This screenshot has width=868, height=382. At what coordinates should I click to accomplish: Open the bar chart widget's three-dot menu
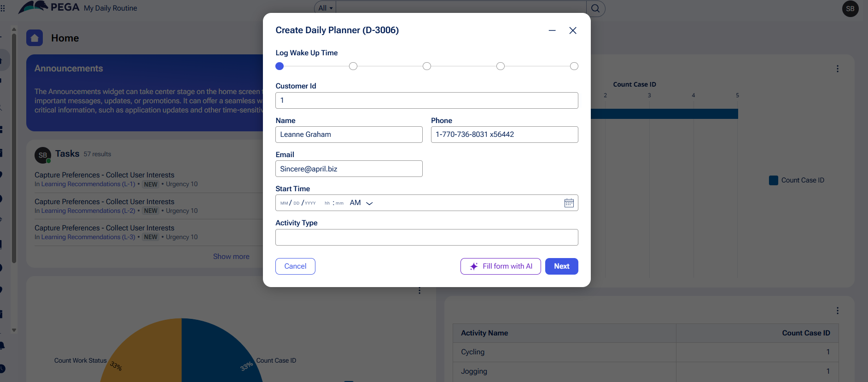coord(837,69)
